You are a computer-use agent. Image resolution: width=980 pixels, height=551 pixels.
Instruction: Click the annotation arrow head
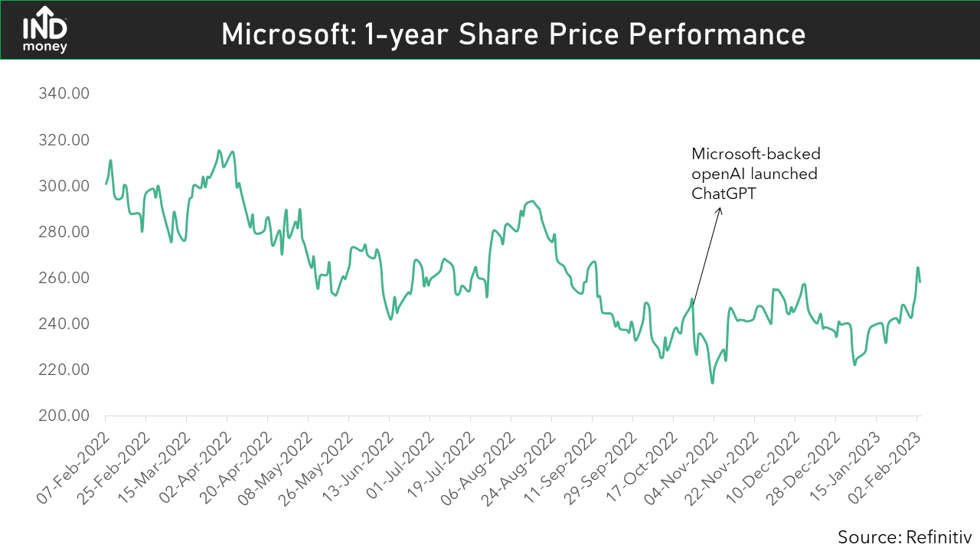tap(719, 210)
